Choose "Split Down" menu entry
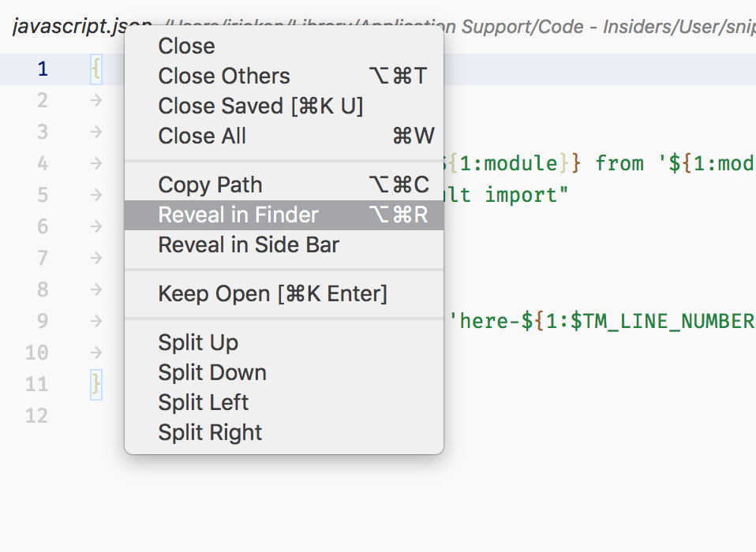 pos(211,372)
